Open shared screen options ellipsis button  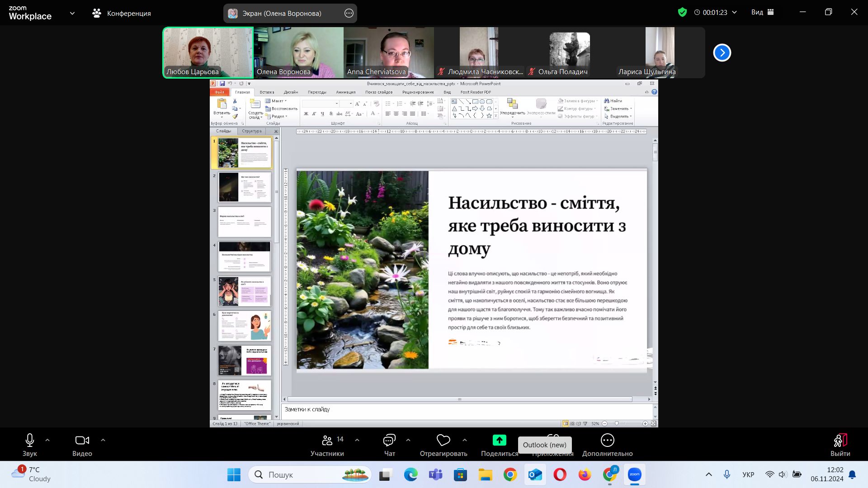349,13
